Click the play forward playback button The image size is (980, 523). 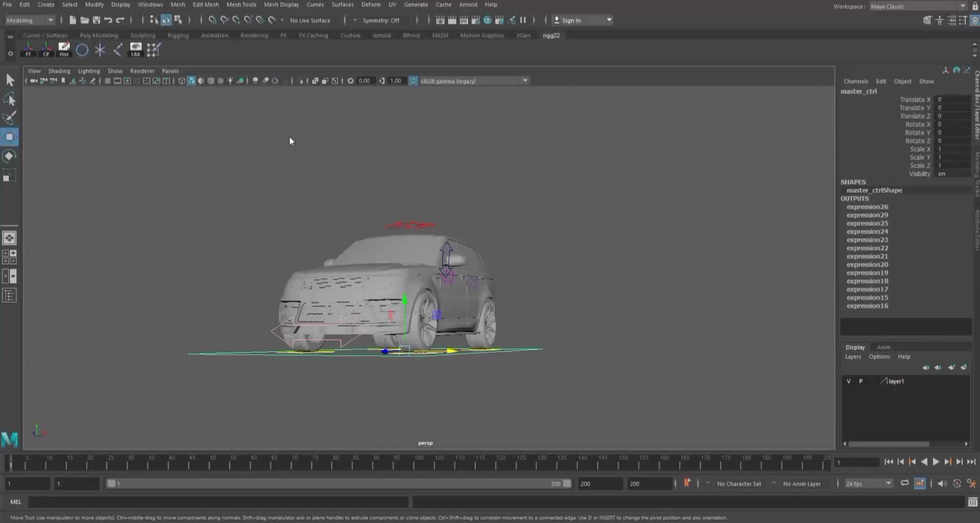pyautogui.click(x=936, y=461)
